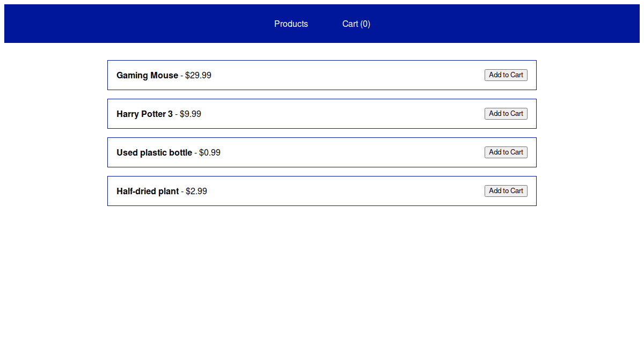Select the Half-dried plant product title
644x338 pixels.
[x=148, y=191]
